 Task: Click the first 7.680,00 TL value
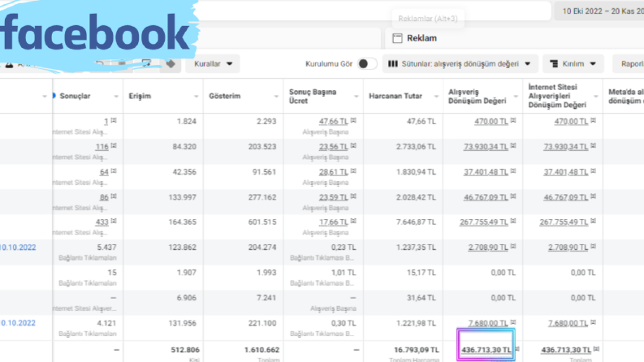(x=488, y=323)
